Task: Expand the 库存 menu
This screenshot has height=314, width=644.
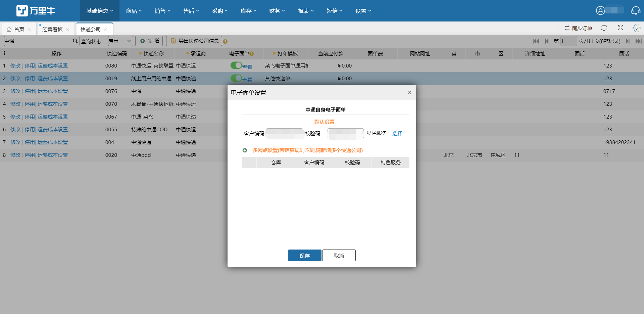Action: click(x=248, y=11)
